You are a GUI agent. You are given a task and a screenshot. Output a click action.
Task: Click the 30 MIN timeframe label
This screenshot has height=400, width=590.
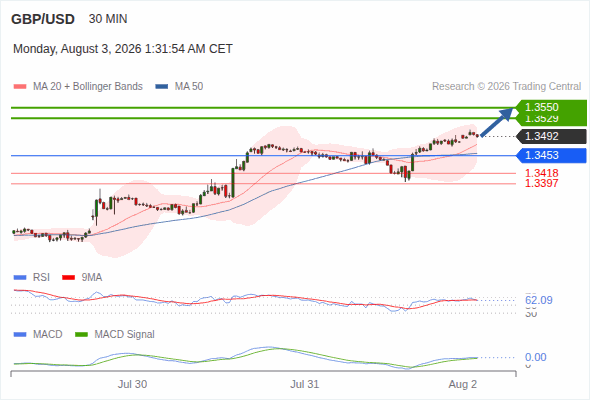108,19
